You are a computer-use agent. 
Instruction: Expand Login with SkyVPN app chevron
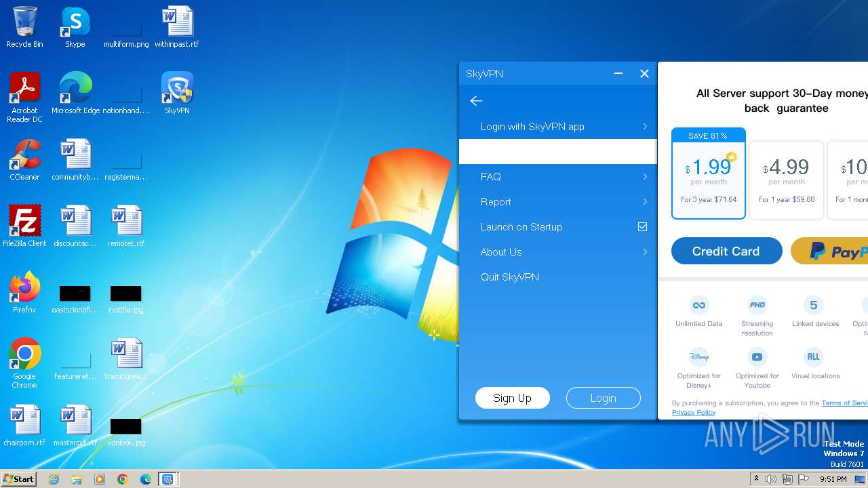pos(645,127)
